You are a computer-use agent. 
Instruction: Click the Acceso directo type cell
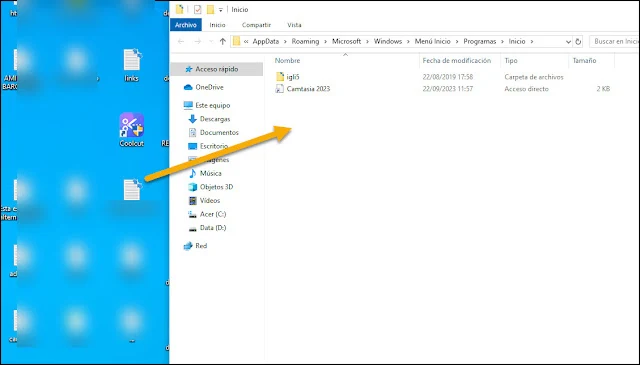tap(527, 89)
